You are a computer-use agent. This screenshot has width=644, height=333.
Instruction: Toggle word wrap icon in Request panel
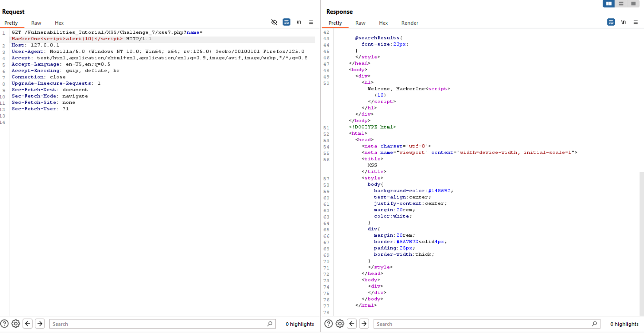tap(286, 22)
